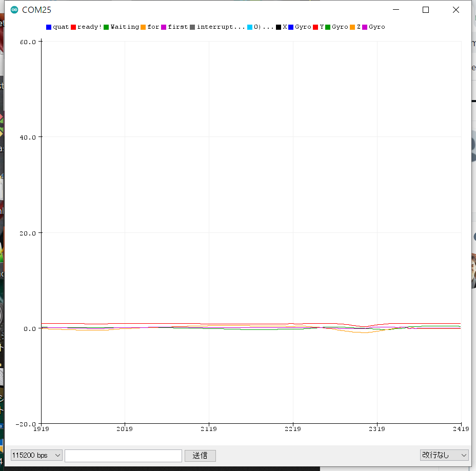
Task: Focus the serial message input field
Action: [123, 455]
